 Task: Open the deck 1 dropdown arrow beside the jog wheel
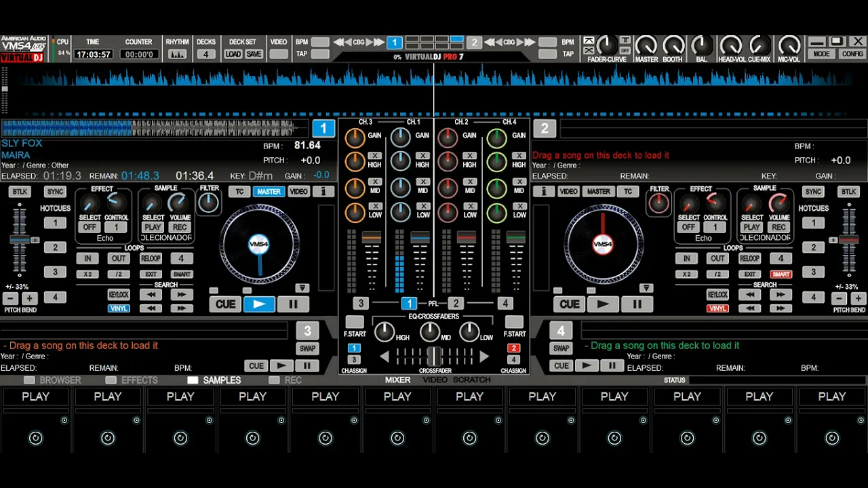point(302,288)
